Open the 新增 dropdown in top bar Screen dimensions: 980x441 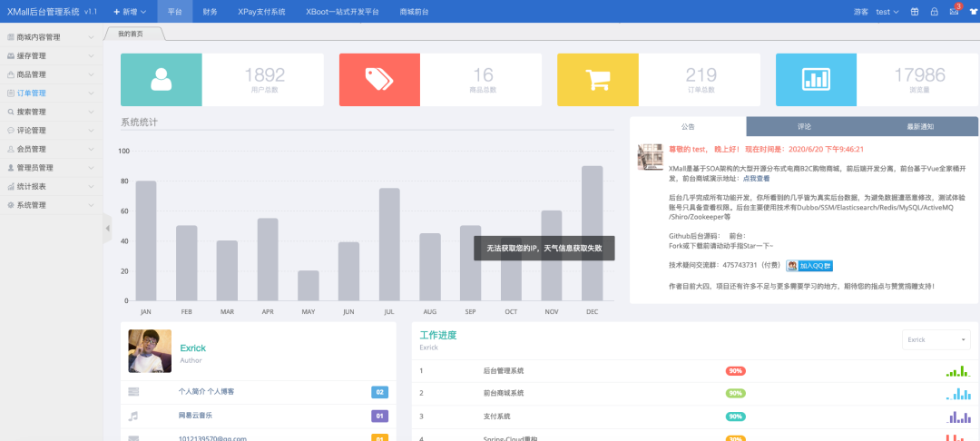pos(130,12)
